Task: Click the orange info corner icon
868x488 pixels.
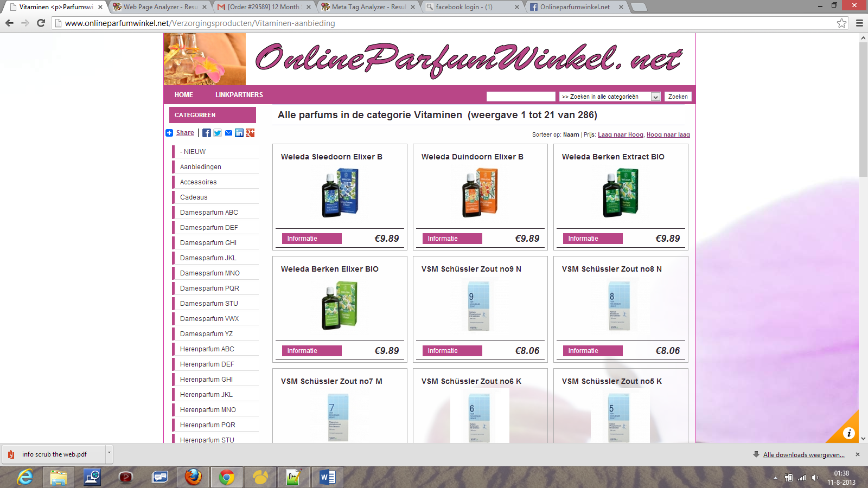Action: (x=848, y=433)
